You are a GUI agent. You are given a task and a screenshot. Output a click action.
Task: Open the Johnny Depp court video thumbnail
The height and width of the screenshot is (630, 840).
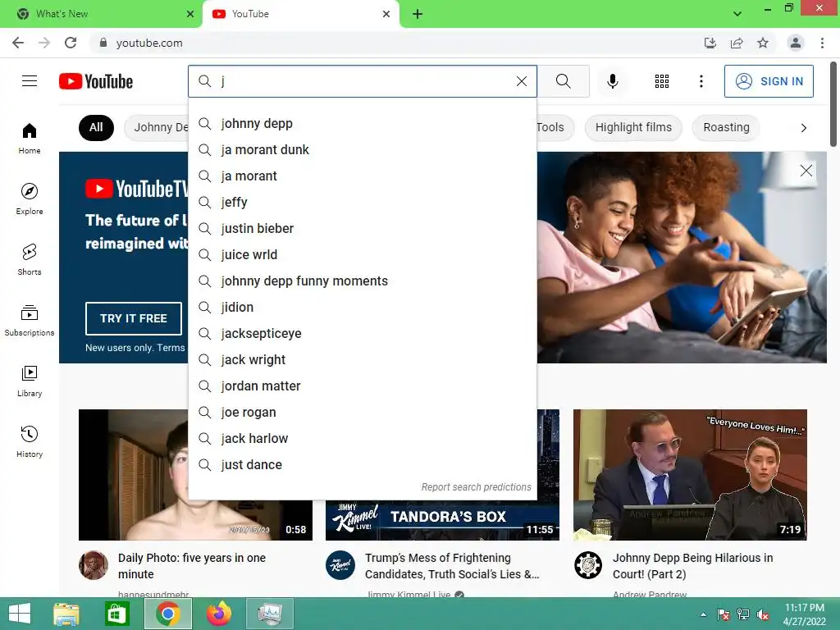click(690, 475)
